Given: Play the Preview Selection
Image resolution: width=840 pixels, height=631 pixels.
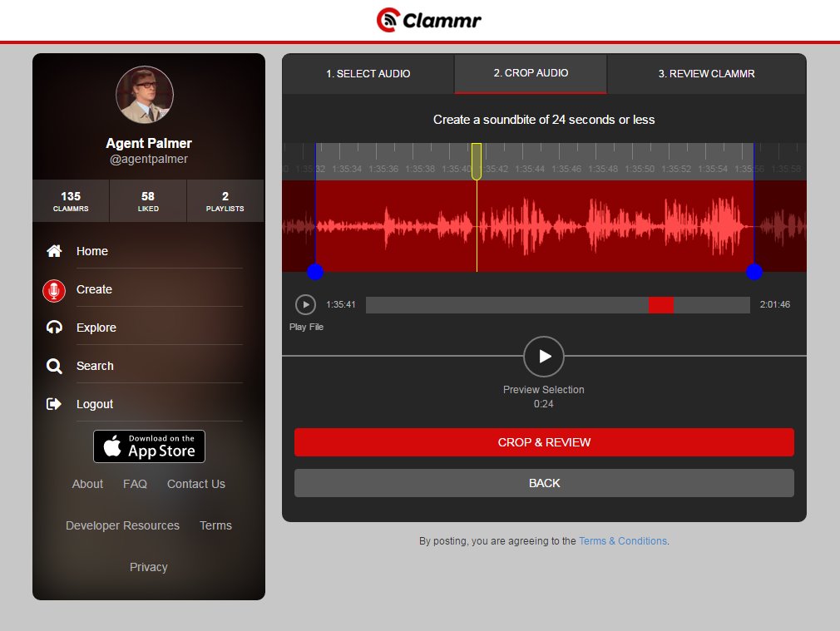Looking at the screenshot, I should [x=544, y=356].
